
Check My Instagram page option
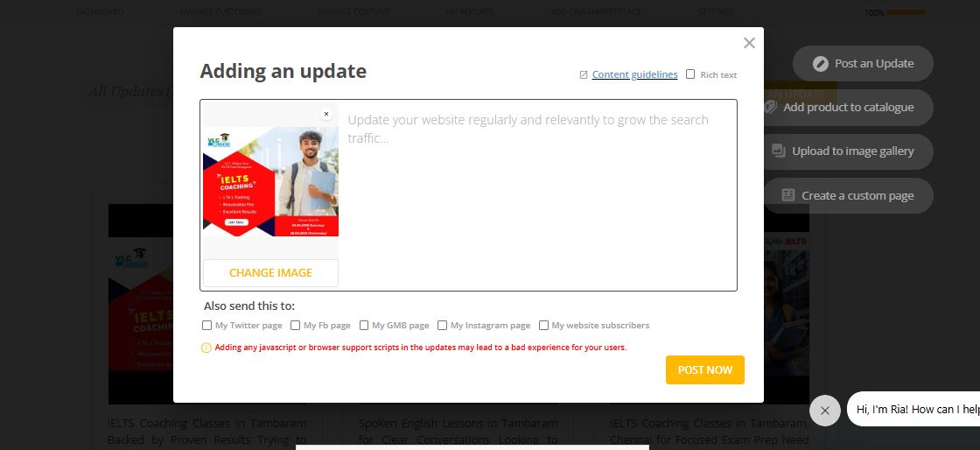[x=442, y=325]
